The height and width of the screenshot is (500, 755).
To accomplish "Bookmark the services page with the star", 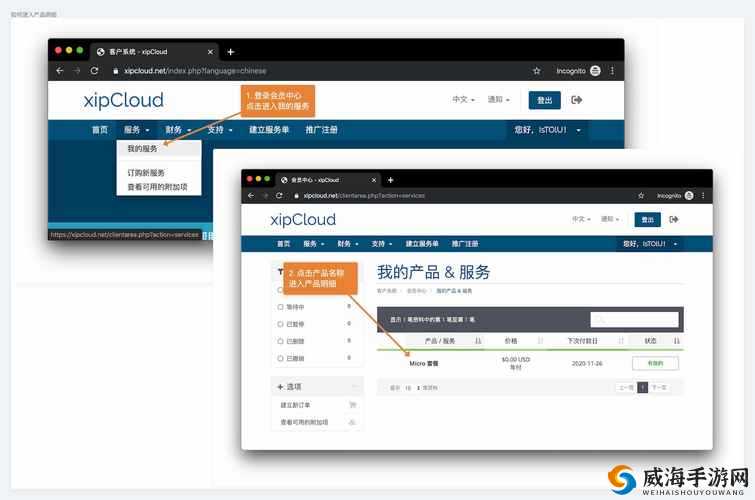I will click(641, 196).
